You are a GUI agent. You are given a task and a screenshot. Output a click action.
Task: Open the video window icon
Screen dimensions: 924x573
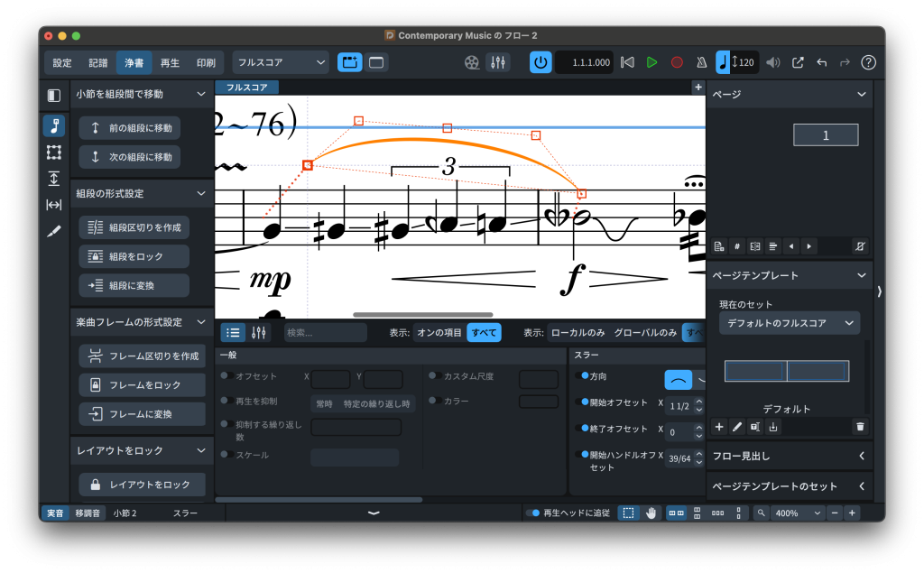coord(472,62)
